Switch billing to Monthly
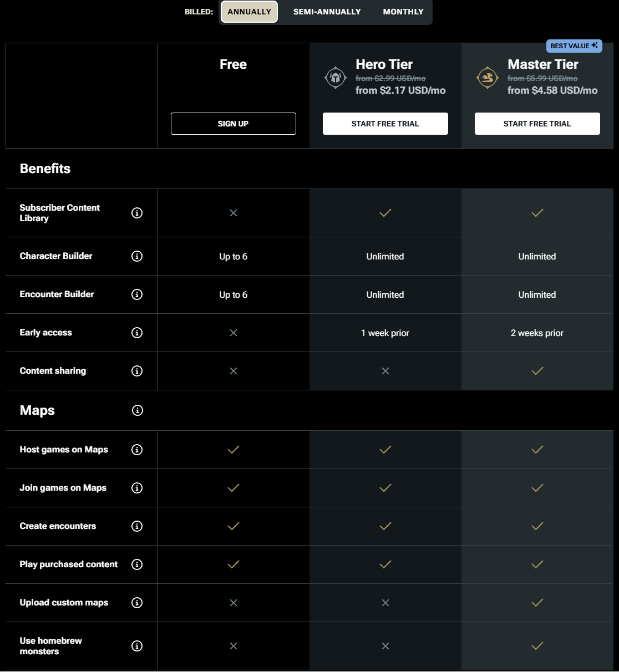This screenshot has width=619, height=672. [403, 12]
